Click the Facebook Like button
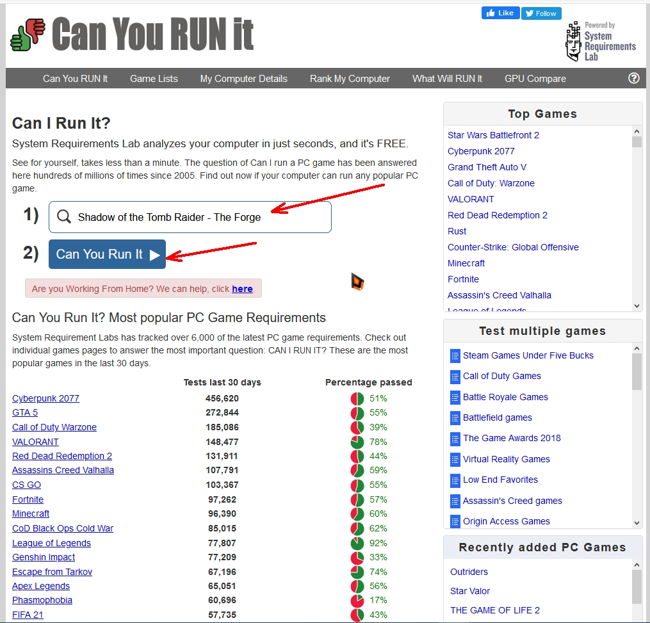Image resolution: width=650 pixels, height=623 pixels. click(500, 13)
